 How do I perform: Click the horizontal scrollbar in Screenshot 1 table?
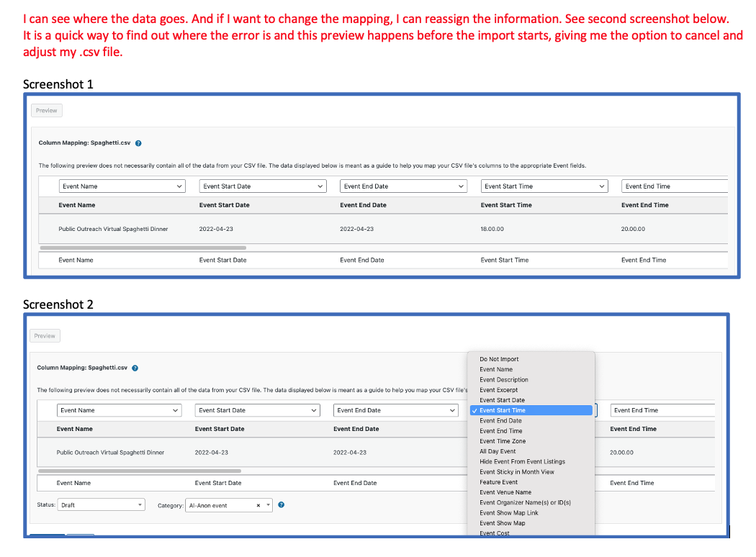pos(143,248)
